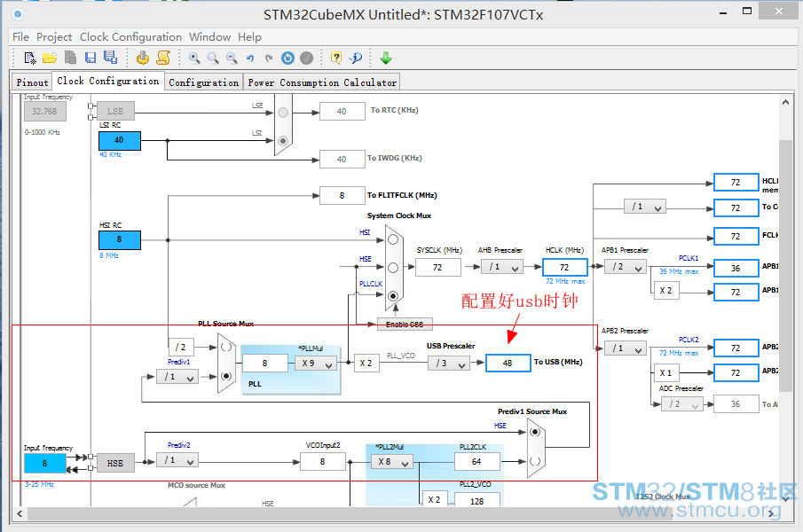Undo the last clock change
Image resolution: width=803 pixels, height=532 pixels.
(250, 59)
